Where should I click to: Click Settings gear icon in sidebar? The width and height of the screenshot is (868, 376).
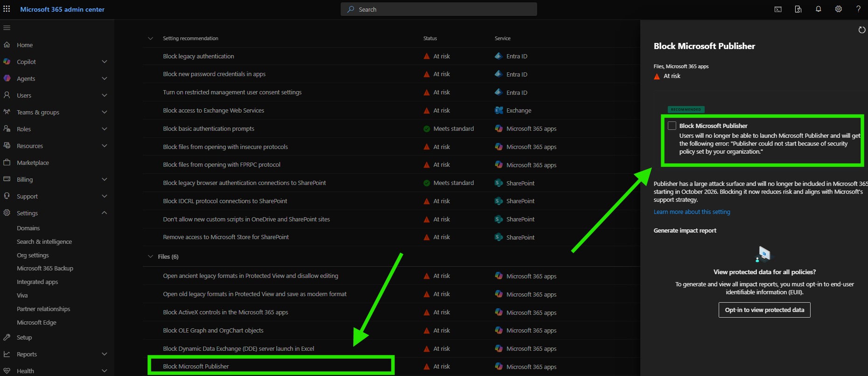pyautogui.click(x=7, y=213)
